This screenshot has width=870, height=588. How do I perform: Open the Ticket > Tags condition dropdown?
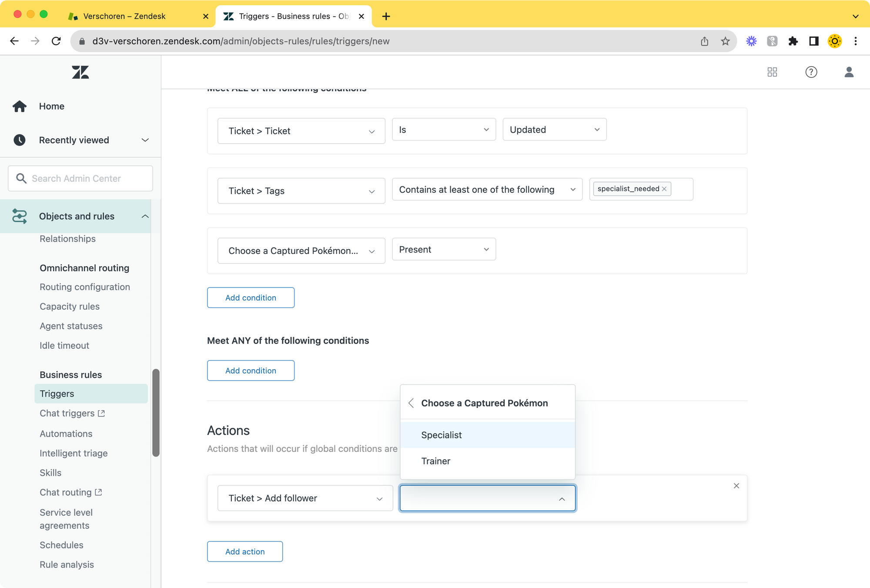pyautogui.click(x=301, y=191)
